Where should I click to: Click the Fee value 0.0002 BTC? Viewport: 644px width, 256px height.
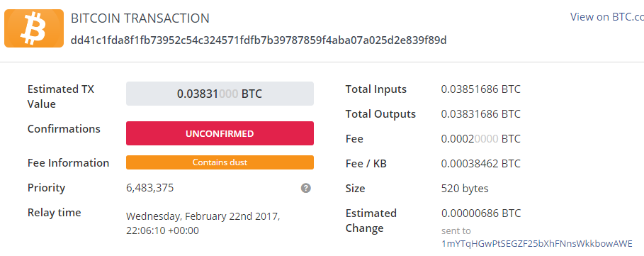coord(480,139)
